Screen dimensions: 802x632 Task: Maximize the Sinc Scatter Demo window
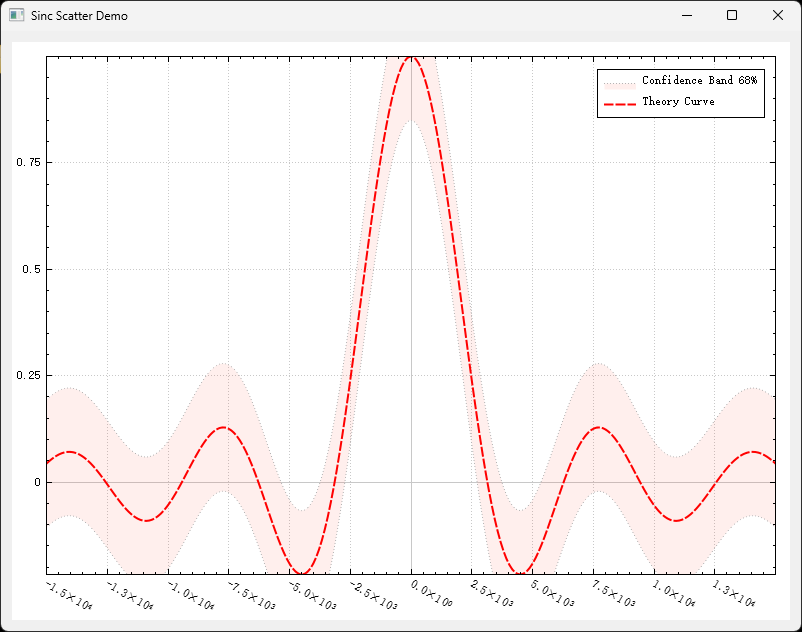(x=733, y=16)
